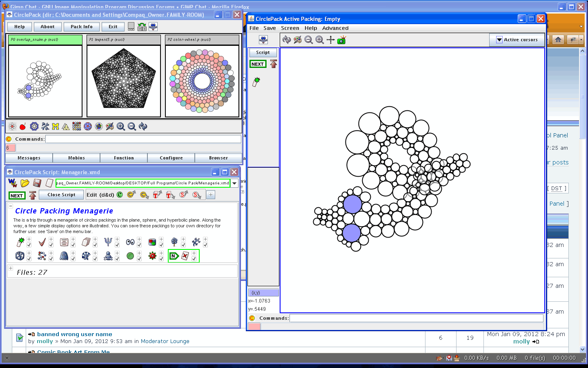Viewport: 588px width, 368px height.
Task: Toggle checkbox beside the red-green shapes icon
Action: (161, 245)
